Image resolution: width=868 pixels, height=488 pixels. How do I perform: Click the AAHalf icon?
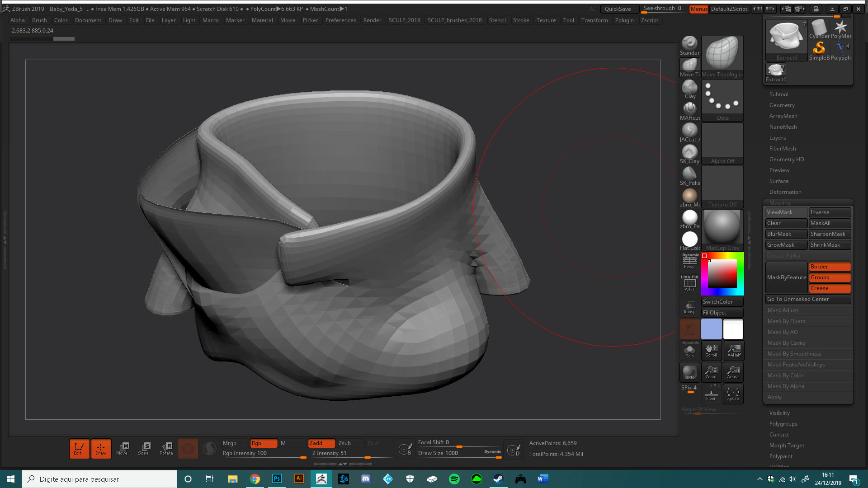(733, 350)
